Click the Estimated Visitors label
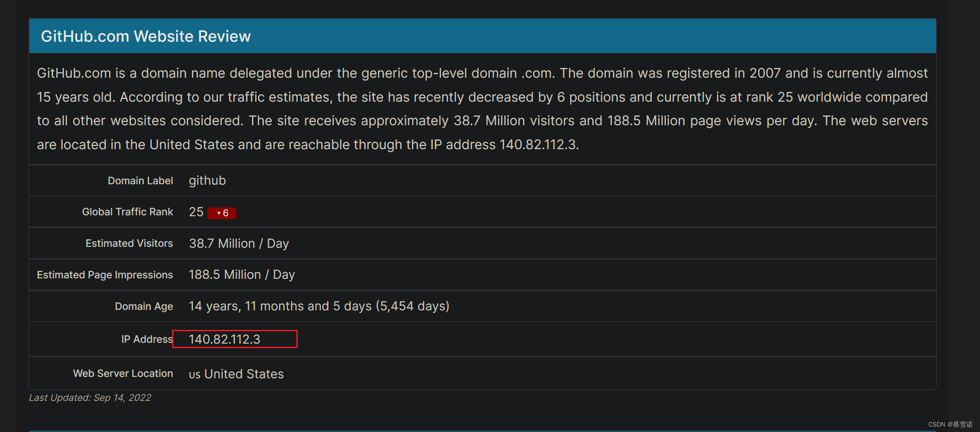Screen dimensions: 980x432 pyautogui.click(x=129, y=243)
